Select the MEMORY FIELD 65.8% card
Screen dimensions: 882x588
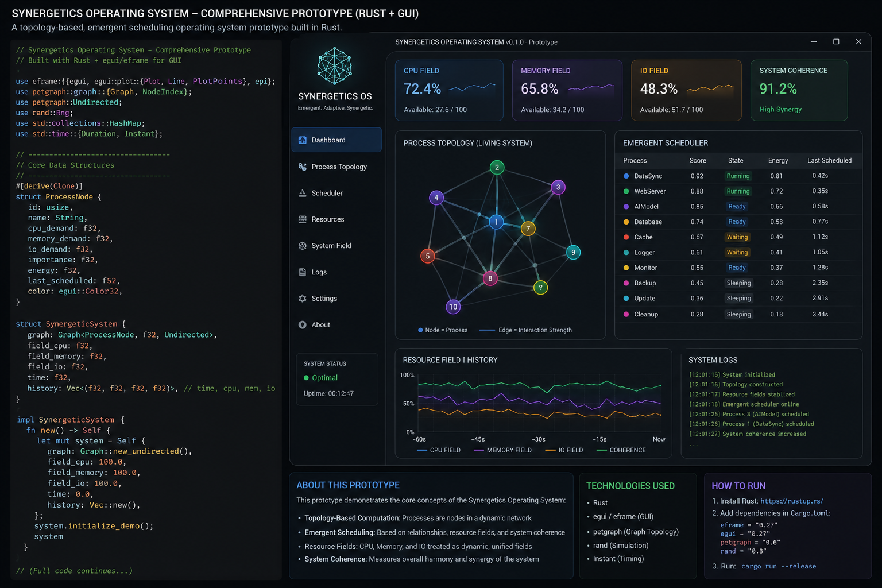pyautogui.click(x=567, y=90)
